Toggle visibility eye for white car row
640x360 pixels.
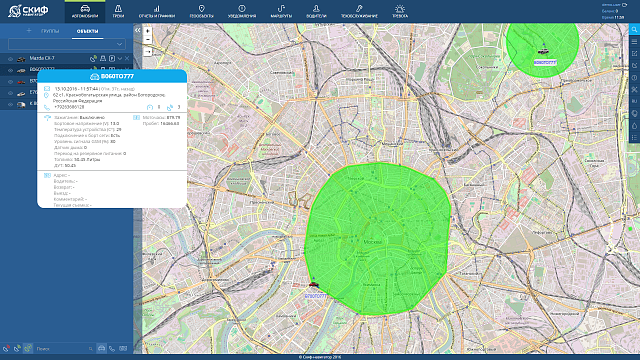coord(10,93)
